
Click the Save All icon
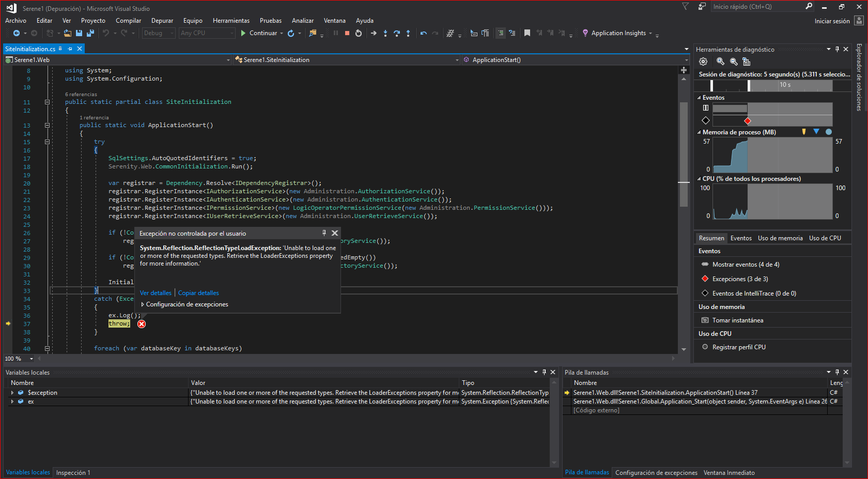pyautogui.click(x=90, y=33)
